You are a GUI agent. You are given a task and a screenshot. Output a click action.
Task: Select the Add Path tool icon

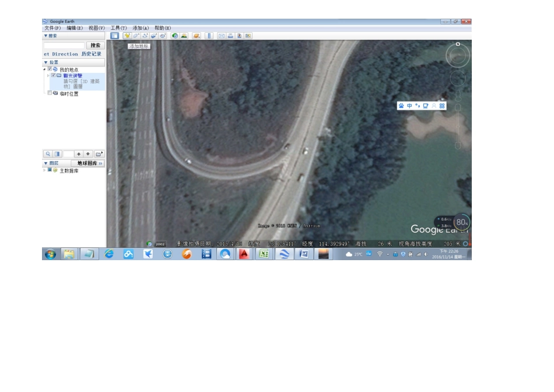145,36
